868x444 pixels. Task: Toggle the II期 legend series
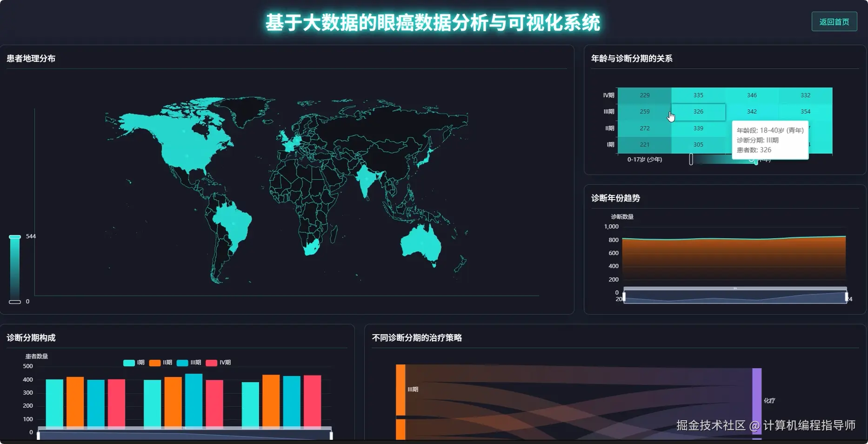click(x=161, y=363)
